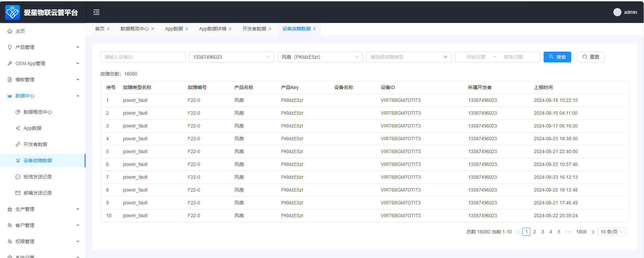The width and height of the screenshot is (644, 258).
Task: Click the 上报时间 column header
Action: coord(543,87)
